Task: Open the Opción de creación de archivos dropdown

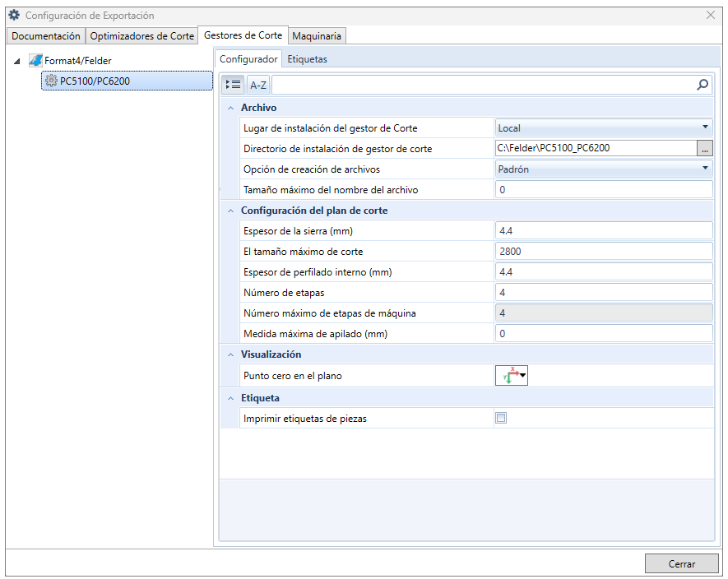Action: coord(604,169)
